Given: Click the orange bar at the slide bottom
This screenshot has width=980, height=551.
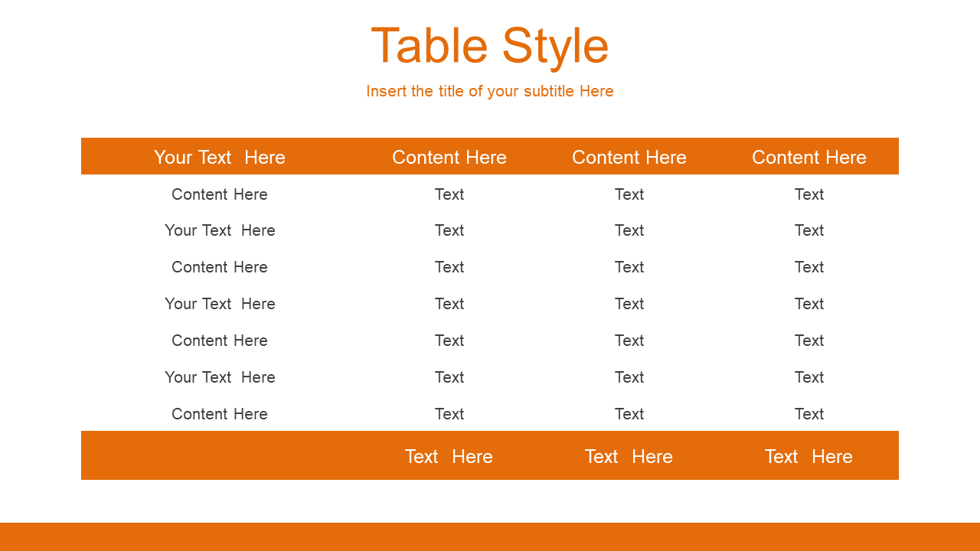Looking at the screenshot, I should pos(490,536).
